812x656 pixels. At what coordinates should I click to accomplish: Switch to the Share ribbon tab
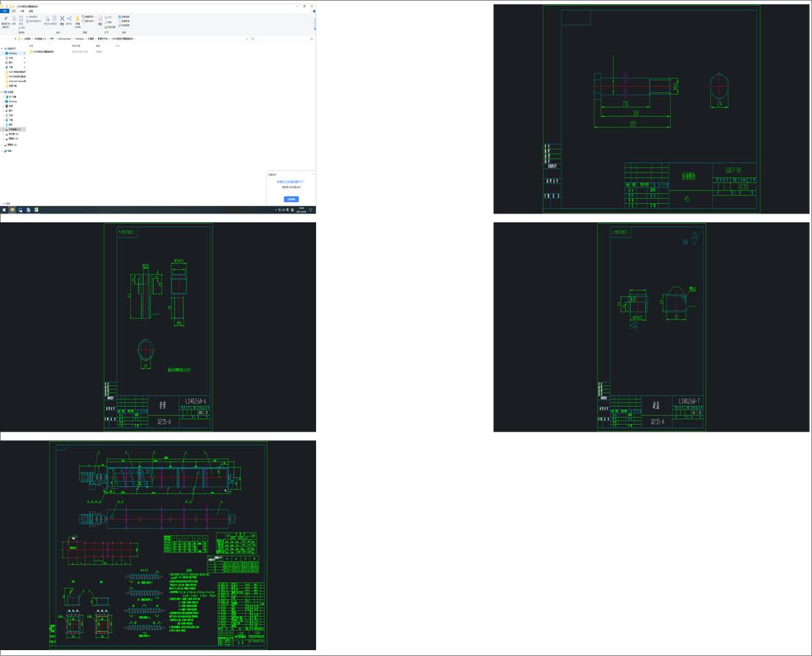22,11
